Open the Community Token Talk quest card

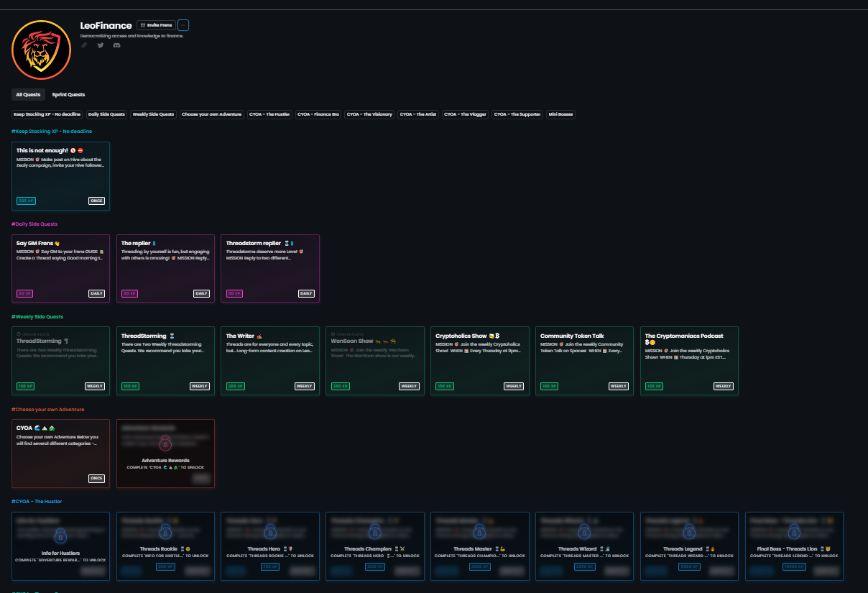click(586, 361)
